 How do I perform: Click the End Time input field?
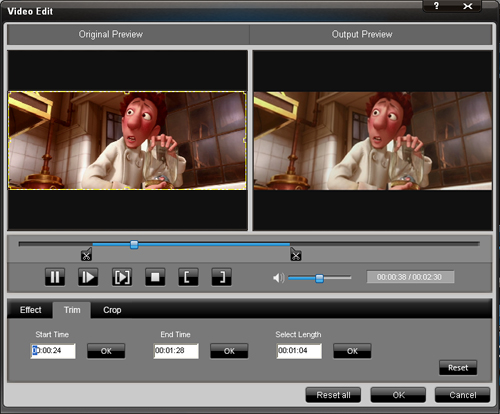coord(176,351)
